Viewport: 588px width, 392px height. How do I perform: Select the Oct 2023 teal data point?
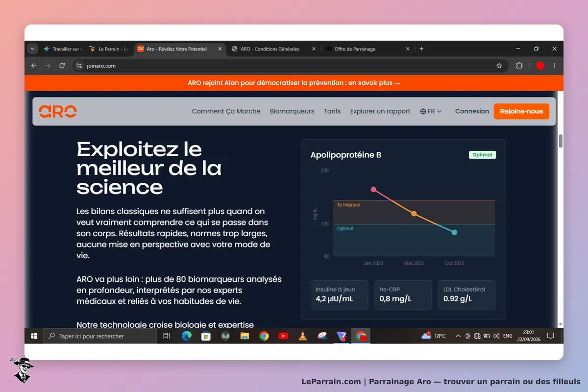[x=454, y=232]
